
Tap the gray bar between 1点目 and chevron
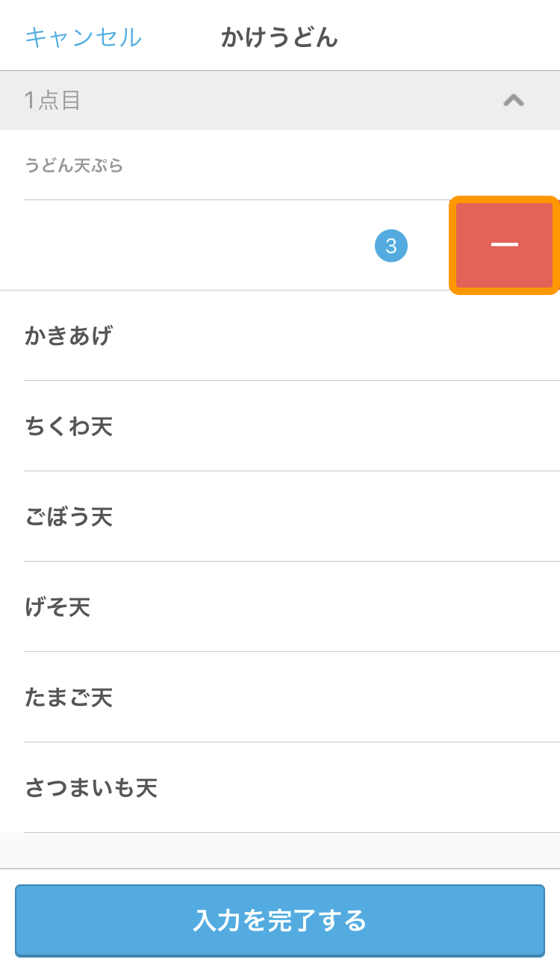[x=291, y=100]
